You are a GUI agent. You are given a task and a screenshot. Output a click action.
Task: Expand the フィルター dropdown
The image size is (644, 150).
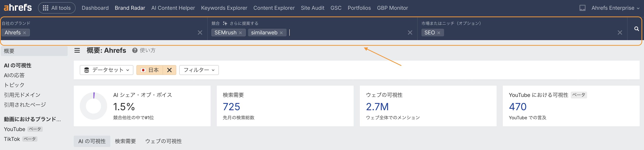tap(199, 70)
